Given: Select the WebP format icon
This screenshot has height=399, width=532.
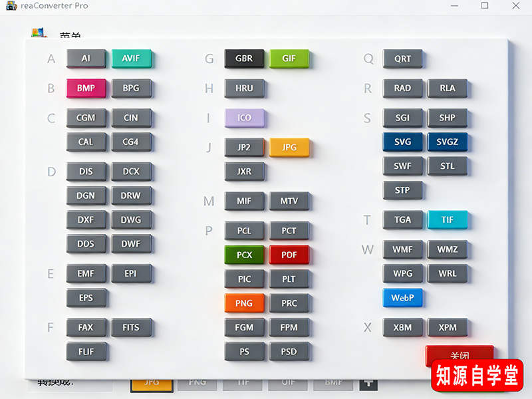Looking at the screenshot, I should coord(402,298).
